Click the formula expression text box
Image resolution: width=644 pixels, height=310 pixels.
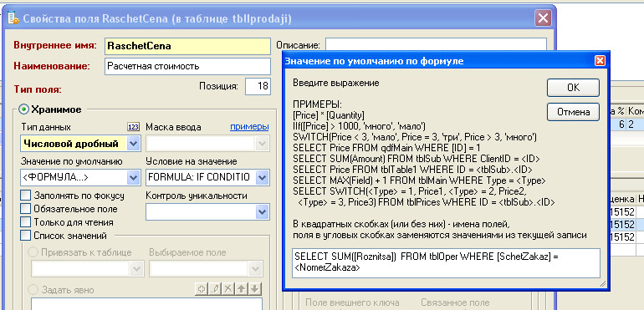click(447, 262)
